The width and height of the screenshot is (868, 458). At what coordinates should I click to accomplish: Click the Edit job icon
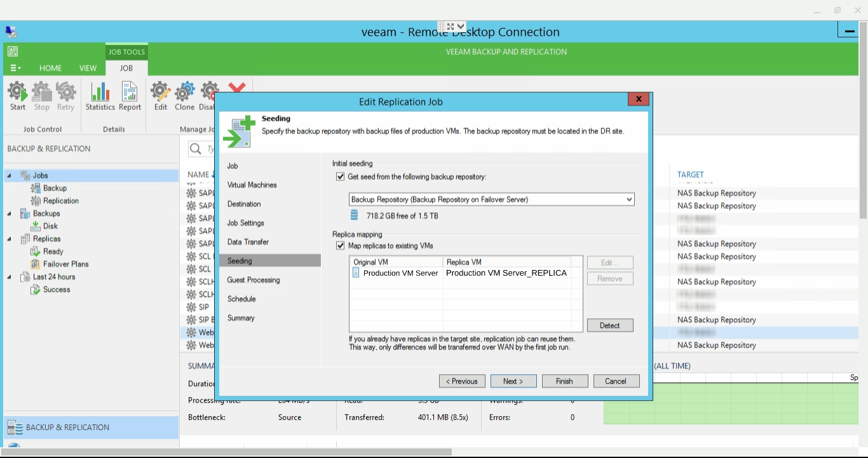pyautogui.click(x=160, y=95)
